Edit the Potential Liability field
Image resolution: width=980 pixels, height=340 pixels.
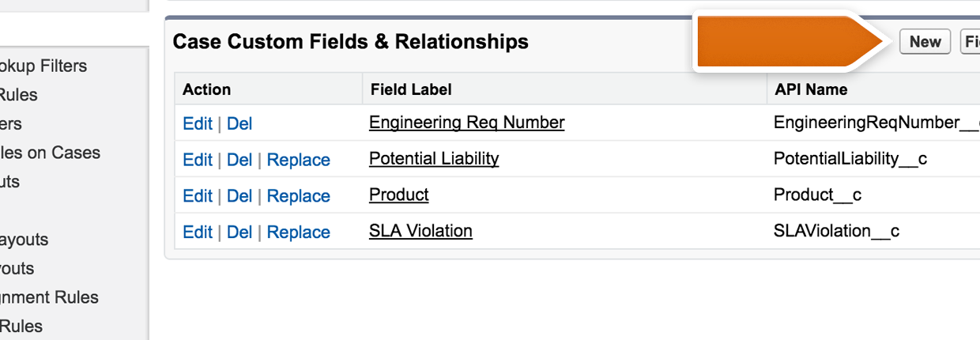pos(198,160)
